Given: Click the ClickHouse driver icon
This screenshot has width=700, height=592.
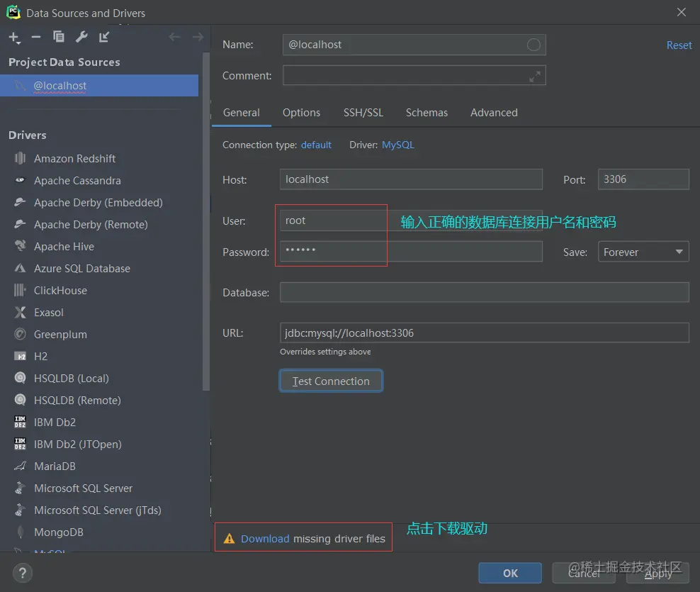Looking at the screenshot, I should (20, 290).
